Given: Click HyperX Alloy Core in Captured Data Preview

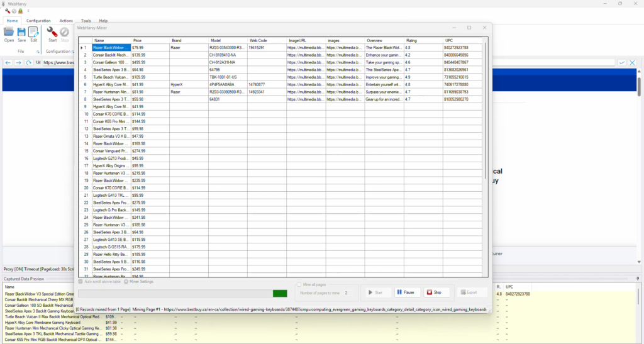Looking at the screenshot, I should (x=43, y=323).
